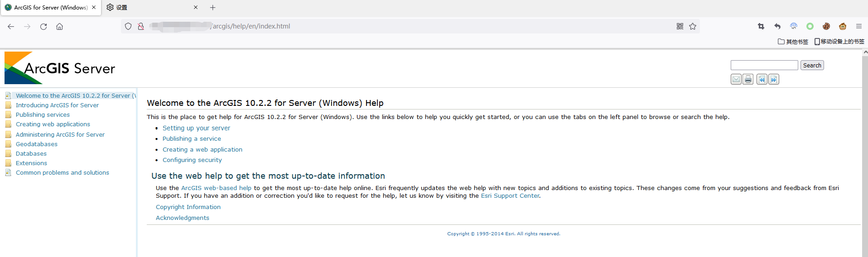Image resolution: width=868 pixels, height=257 pixels.
Task: Click the help search input field
Action: coord(764,65)
